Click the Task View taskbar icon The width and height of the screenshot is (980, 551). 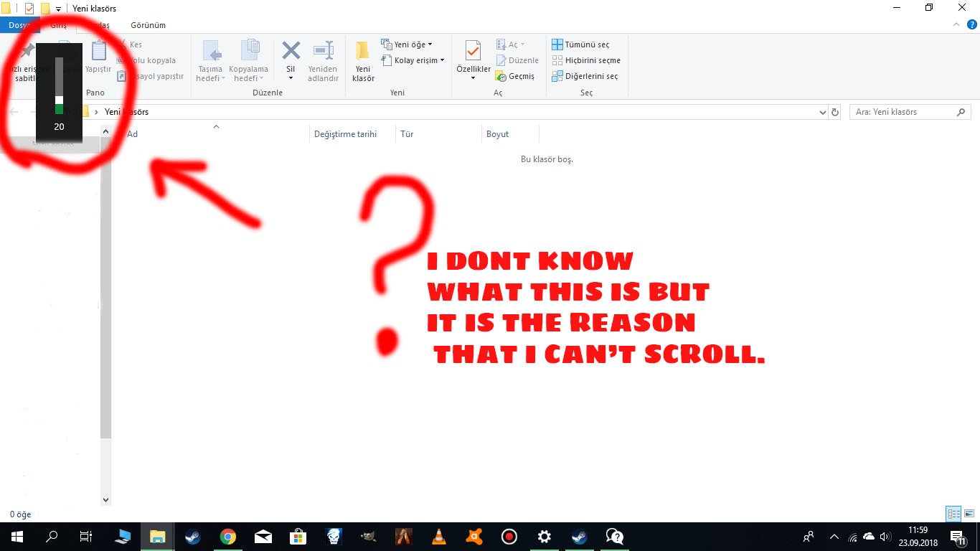click(86, 537)
